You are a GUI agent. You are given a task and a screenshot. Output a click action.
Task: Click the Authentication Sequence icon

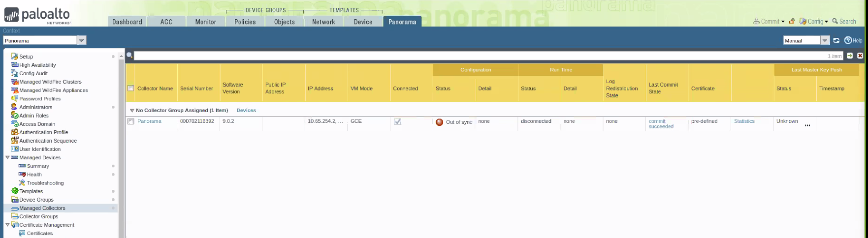[x=15, y=141]
